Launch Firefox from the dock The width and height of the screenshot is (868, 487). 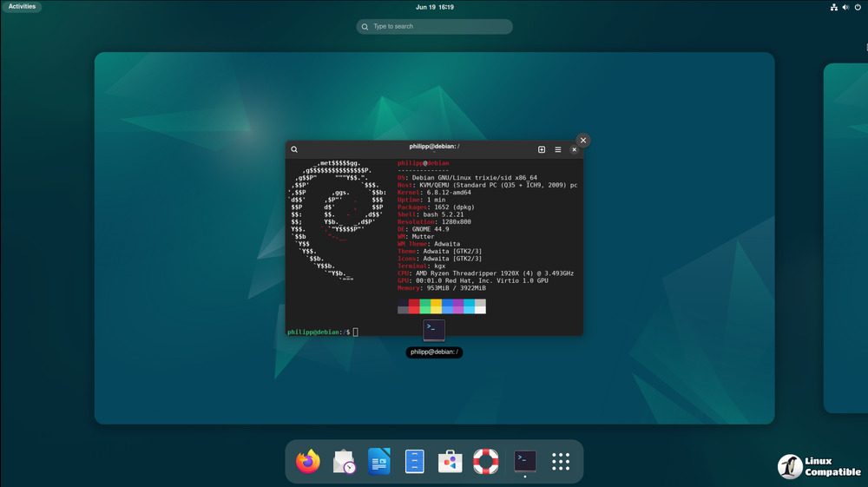click(x=308, y=462)
